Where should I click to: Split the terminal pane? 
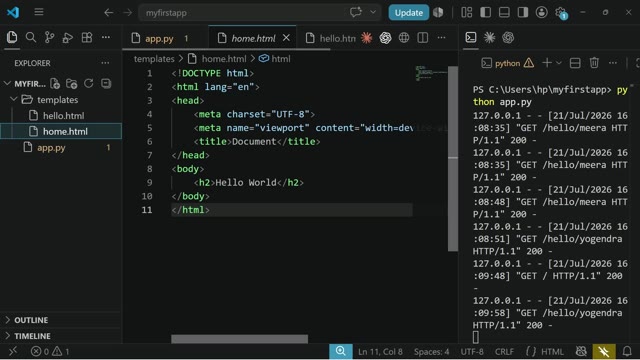pos(575,63)
